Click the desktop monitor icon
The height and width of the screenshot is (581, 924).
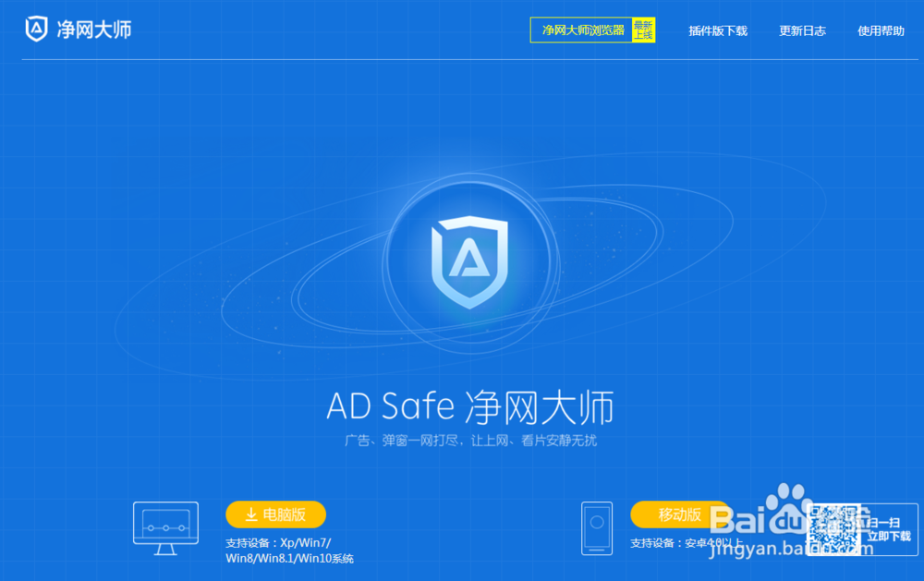165,528
